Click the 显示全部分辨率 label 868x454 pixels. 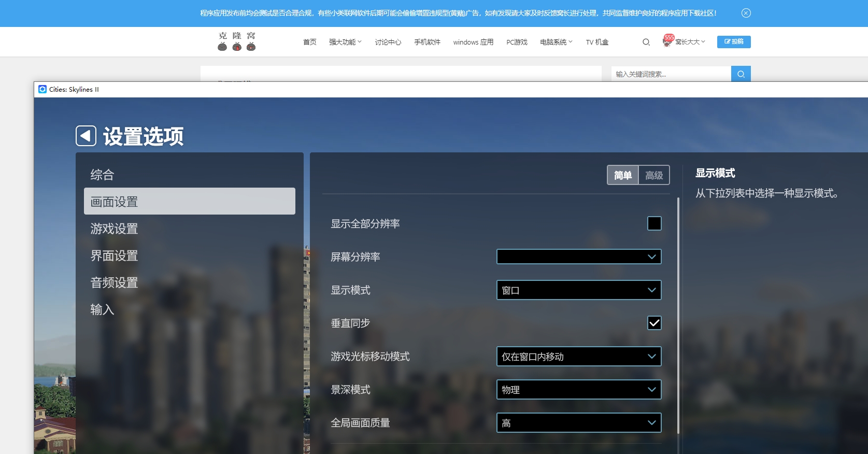point(365,223)
